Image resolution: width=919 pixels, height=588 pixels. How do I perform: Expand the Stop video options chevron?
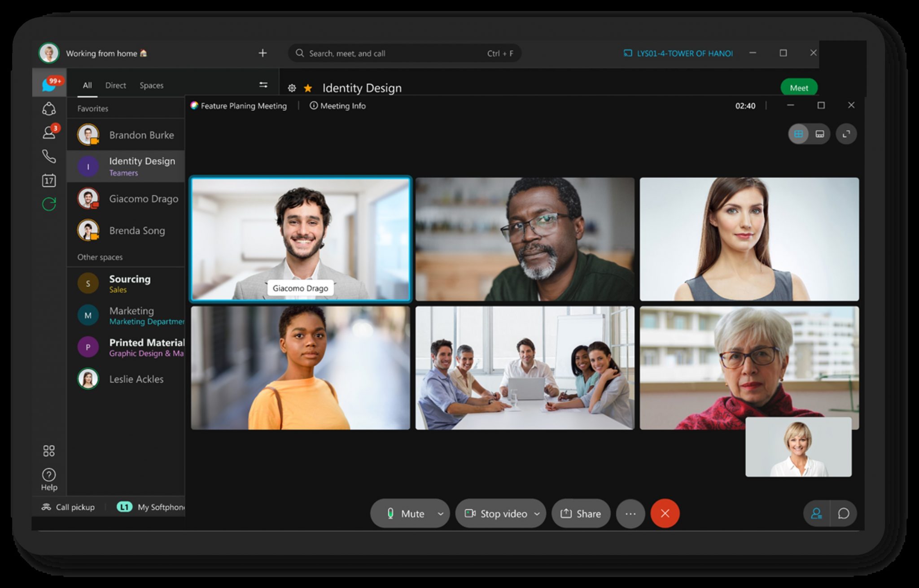[x=537, y=514]
